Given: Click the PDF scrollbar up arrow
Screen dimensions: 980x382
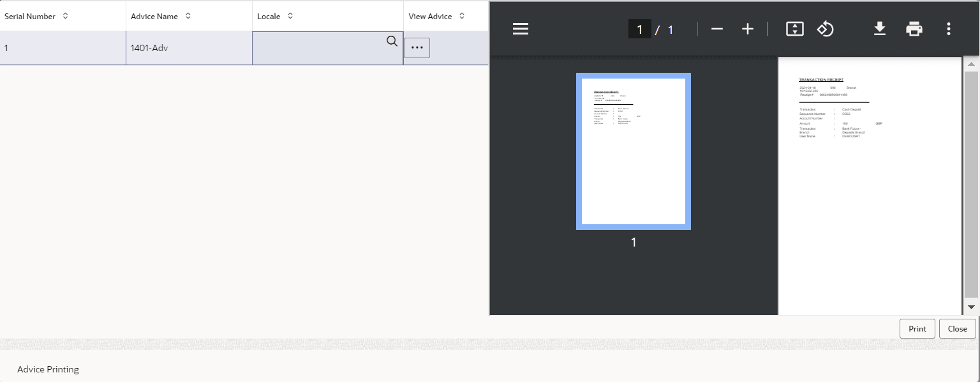Looking at the screenshot, I should tap(971, 64).
